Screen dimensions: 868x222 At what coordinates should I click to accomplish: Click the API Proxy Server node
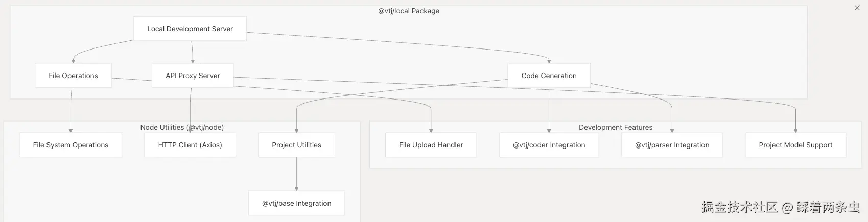(x=193, y=76)
